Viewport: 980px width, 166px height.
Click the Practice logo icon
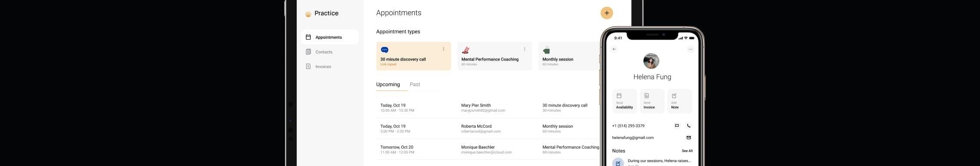click(308, 14)
